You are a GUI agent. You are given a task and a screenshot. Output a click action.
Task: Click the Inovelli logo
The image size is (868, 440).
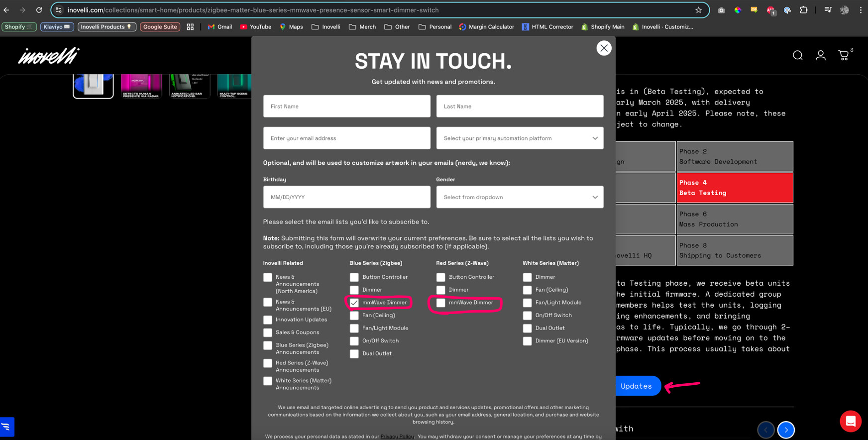pos(49,55)
